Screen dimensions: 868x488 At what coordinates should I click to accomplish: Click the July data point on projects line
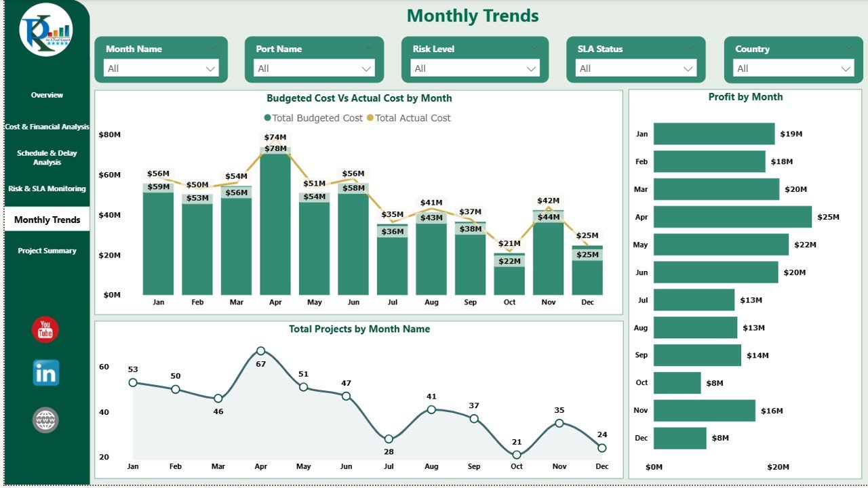click(x=389, y=438)
